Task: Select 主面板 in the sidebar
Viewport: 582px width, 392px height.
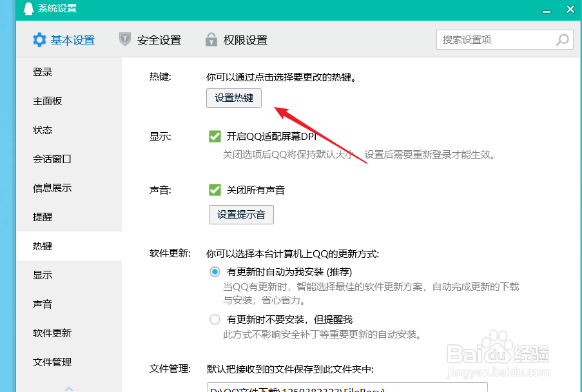Action: 69,101
